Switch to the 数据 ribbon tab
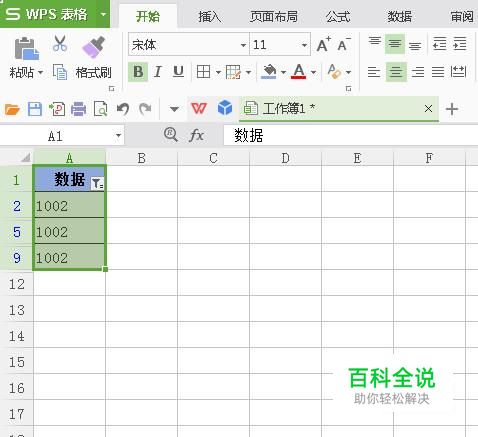This screenshot has width=478, height=437. point(399,16)
